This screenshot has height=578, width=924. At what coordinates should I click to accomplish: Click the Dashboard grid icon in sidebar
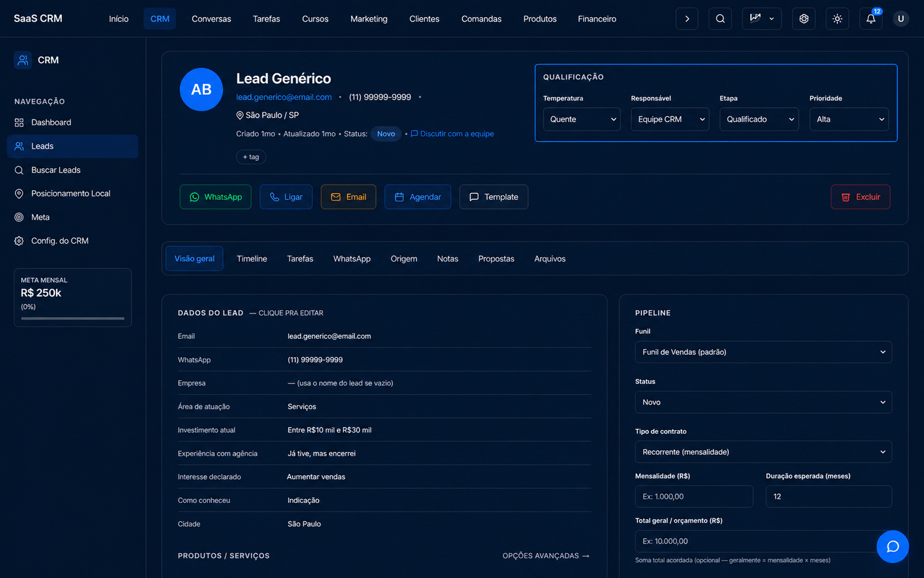(x=19, y=123)
